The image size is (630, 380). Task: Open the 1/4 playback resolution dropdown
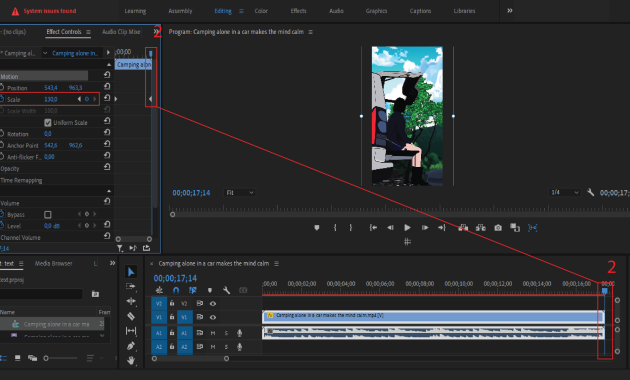click(x=565, y=193)
